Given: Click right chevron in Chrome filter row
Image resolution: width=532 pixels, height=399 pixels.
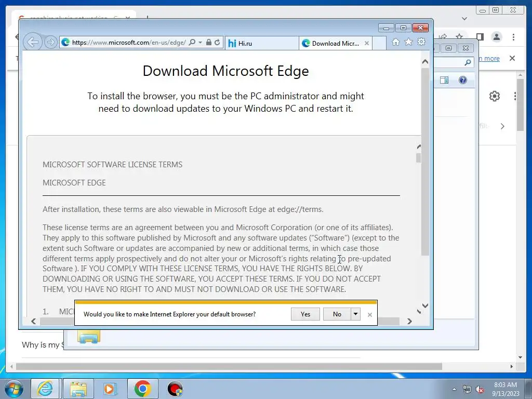Looking at the screenshot, I should click(x=502, y=126).
